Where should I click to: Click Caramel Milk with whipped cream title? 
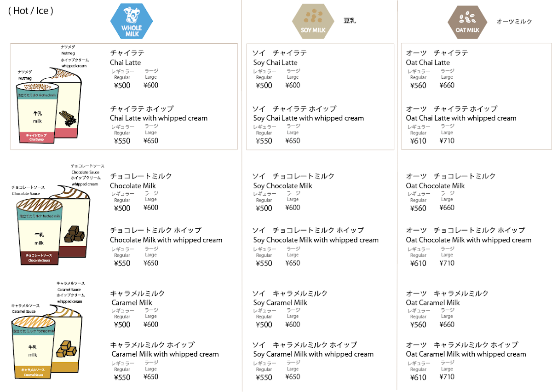(x=165, y=354)
